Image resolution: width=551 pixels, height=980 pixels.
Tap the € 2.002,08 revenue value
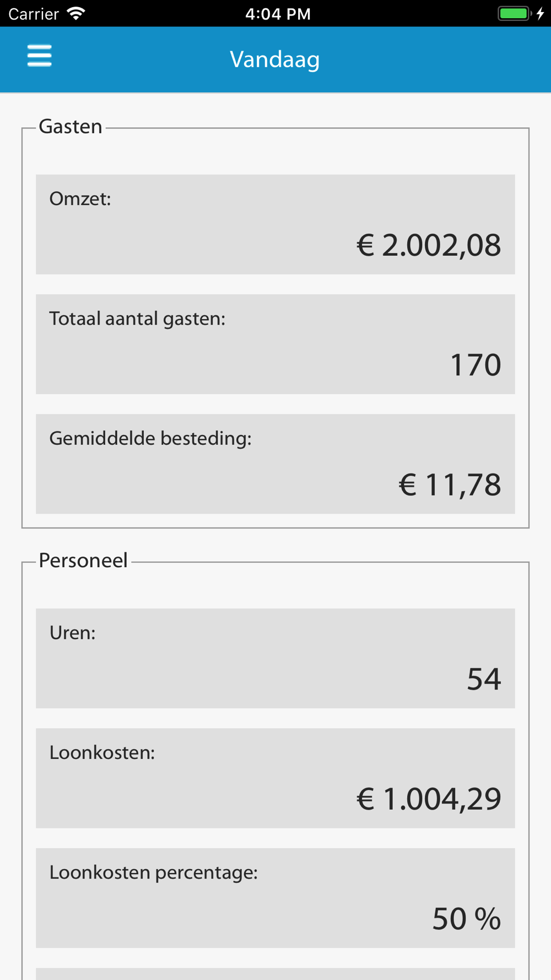tap(429, 245)
